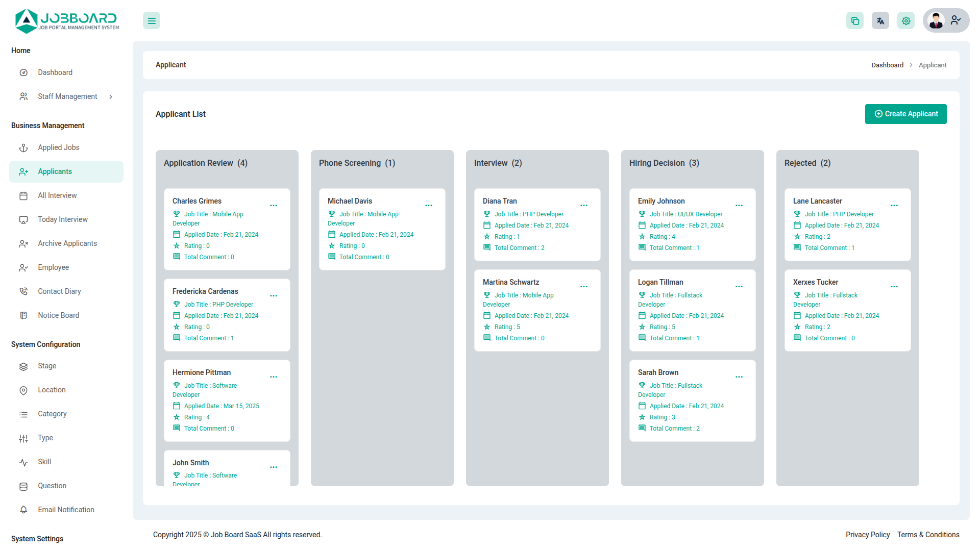Click the Create Applicant button

pyautogui.click(x=905, y=114)
